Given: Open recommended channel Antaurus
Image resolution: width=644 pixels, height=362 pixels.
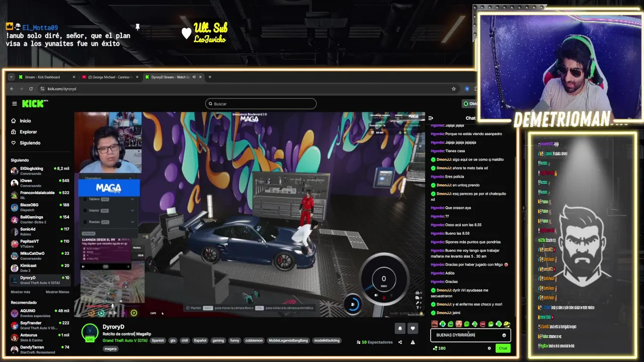Looking at the screenshot, I should pos(40,337).
